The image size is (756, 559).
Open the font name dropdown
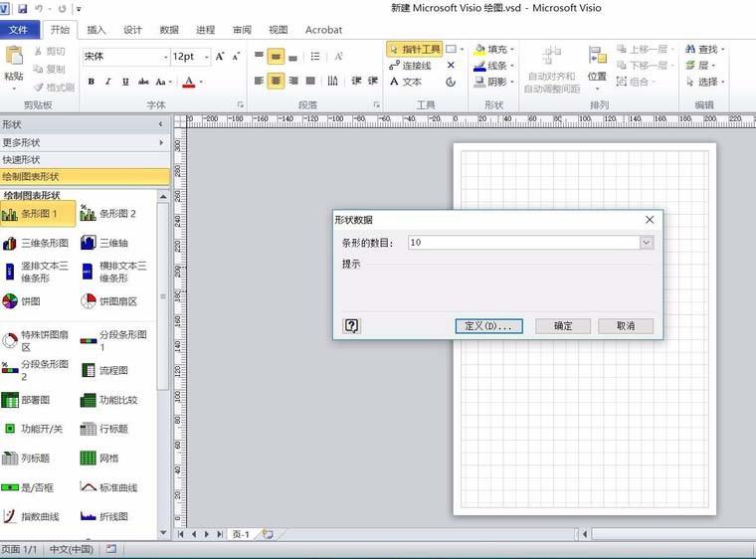[x=165, y=57]
